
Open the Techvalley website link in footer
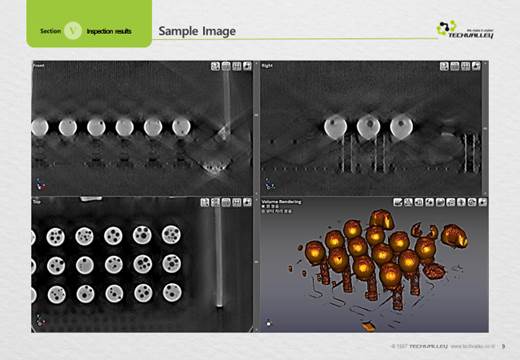(473, 347)
